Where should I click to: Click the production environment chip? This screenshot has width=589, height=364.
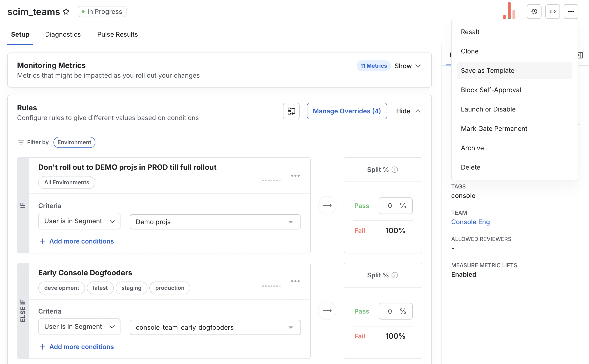point(170,288)
